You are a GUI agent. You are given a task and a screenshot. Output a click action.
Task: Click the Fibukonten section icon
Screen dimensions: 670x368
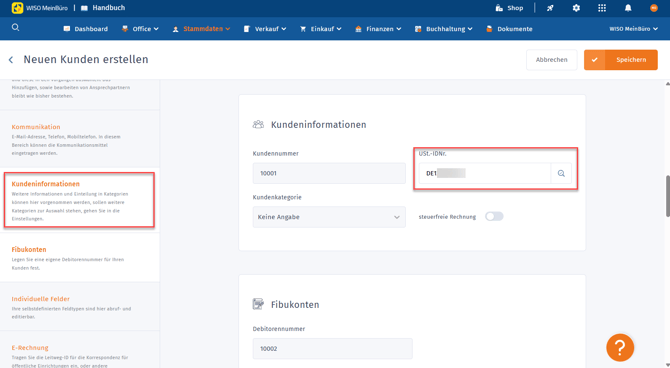[258, 304]
